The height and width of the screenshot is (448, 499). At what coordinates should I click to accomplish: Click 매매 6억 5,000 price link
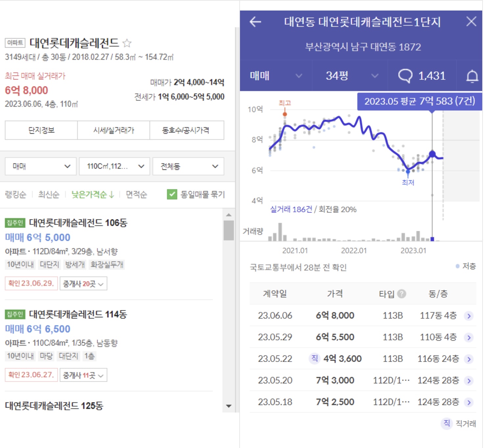tap(37, 237)
